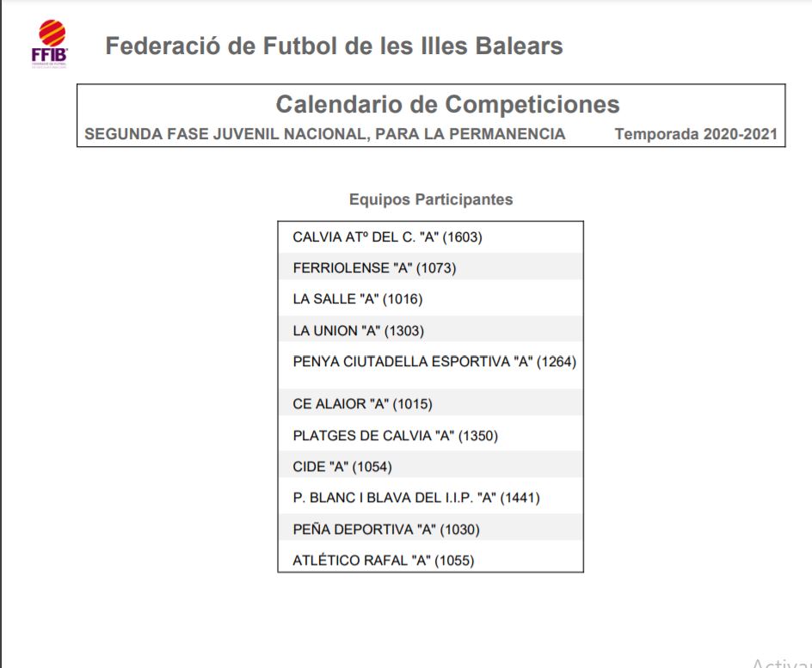
Task: Click the FFIB federation logo
Action: [50, 45]
